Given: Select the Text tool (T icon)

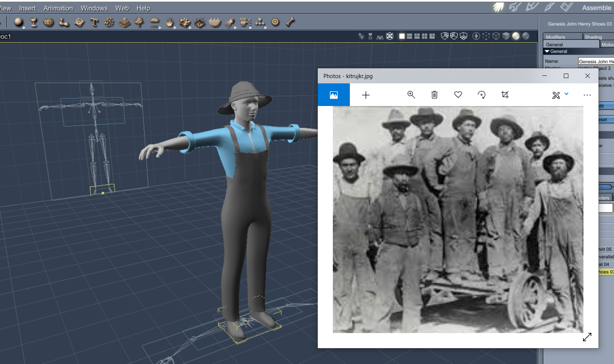Looking at the screenshot, I should [94, 23].
